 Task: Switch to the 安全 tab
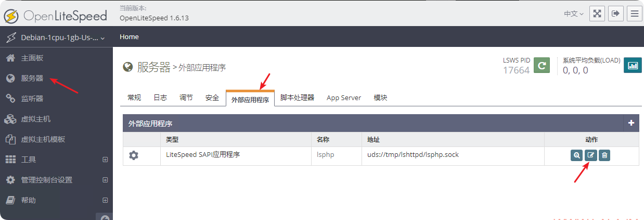click(212, 97)
